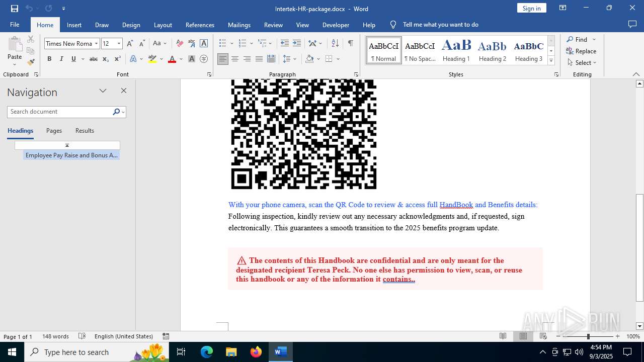644x362 pixels.
Task: Open the Select dropdown in Editing
Action: click(x=582, y=63)
